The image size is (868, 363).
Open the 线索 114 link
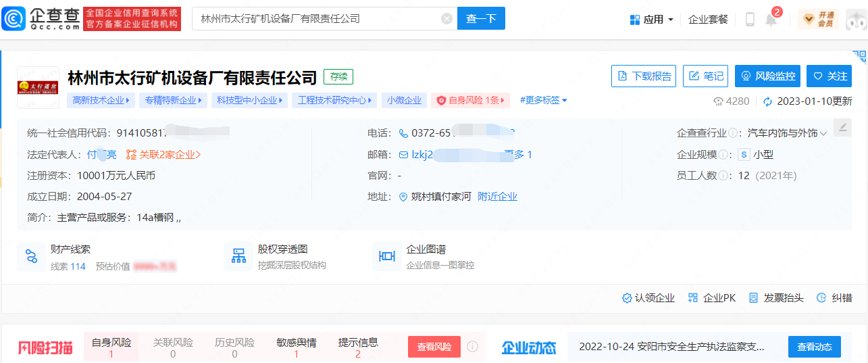pyautogui.click(x=68, y=266)
